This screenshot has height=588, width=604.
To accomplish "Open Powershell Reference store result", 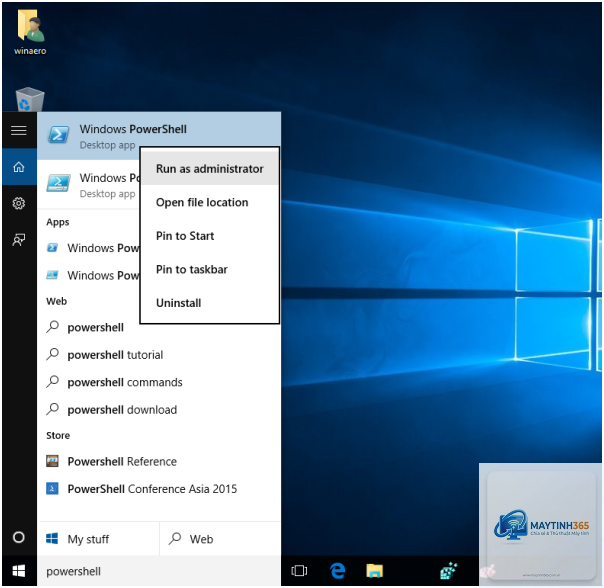I will click(159, 461).
